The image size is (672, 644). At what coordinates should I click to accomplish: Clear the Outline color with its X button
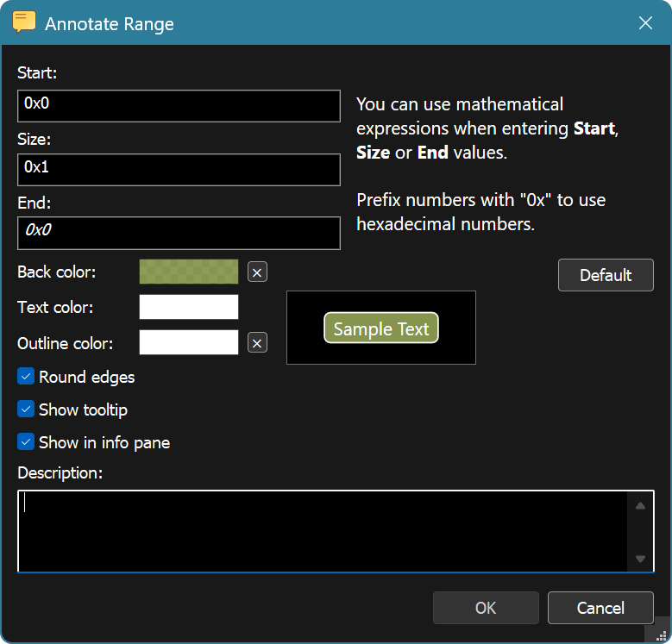coord(257,343)
